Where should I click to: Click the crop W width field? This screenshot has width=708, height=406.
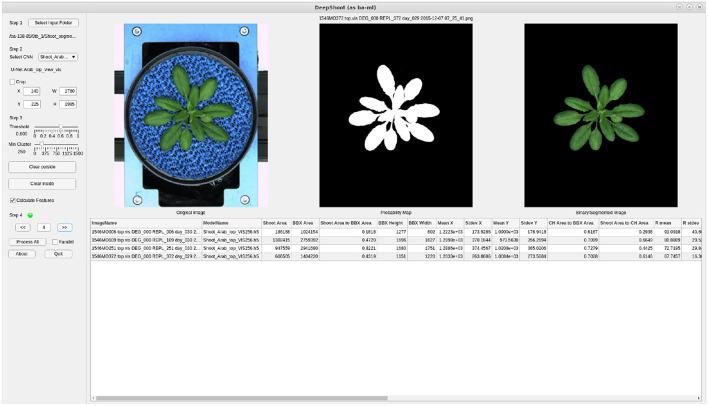coord(66,92)
